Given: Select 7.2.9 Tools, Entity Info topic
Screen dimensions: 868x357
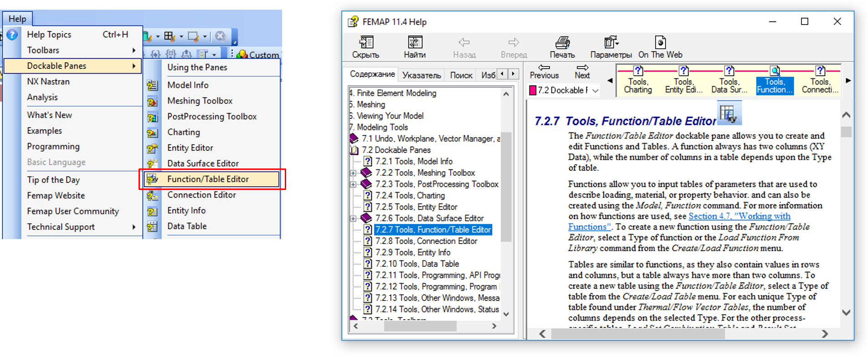Looking at the screenshot, I should [413, 253].
